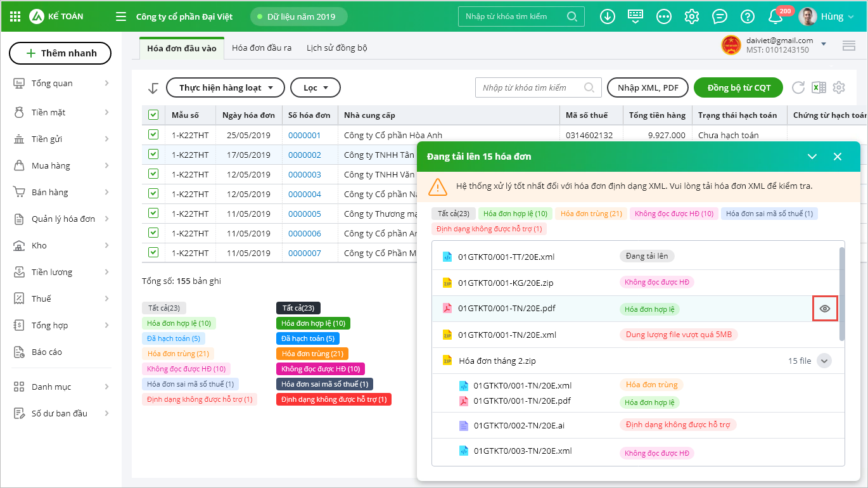
Task: Uncheck the select-all header checkbox
Action: pyautogui.click(x=153, y=115)
